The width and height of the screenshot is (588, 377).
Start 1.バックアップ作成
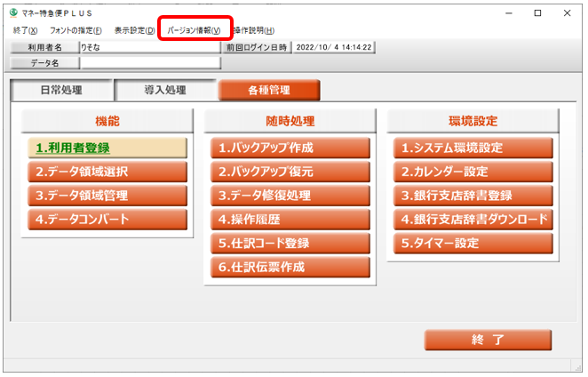click(290, 148)
